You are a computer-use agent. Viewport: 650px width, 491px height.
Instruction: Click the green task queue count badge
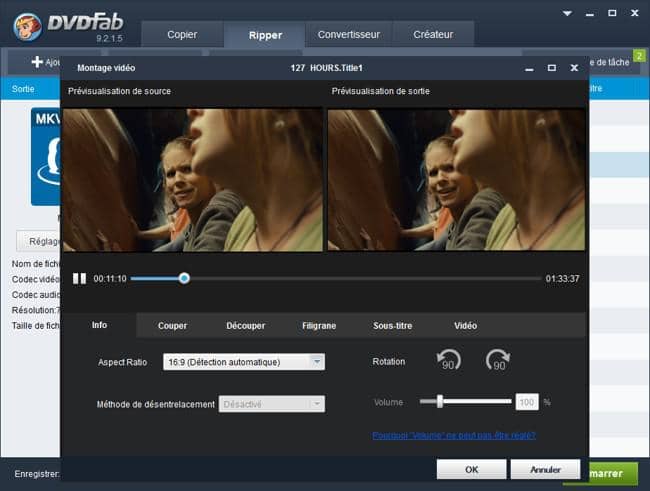pos(639,56)
